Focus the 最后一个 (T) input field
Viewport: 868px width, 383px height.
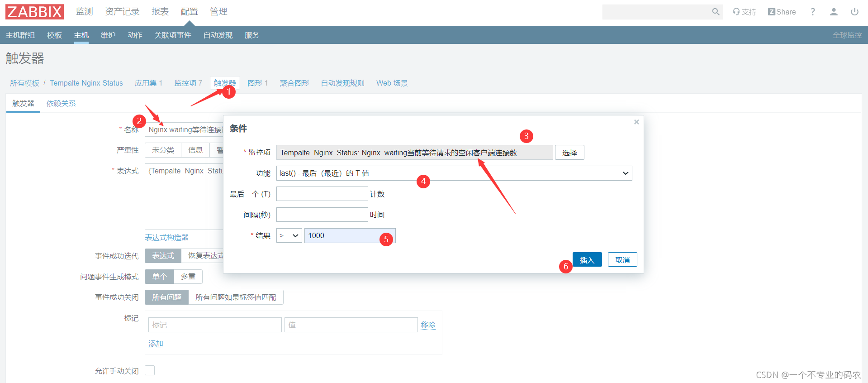[x=322, y=194]
